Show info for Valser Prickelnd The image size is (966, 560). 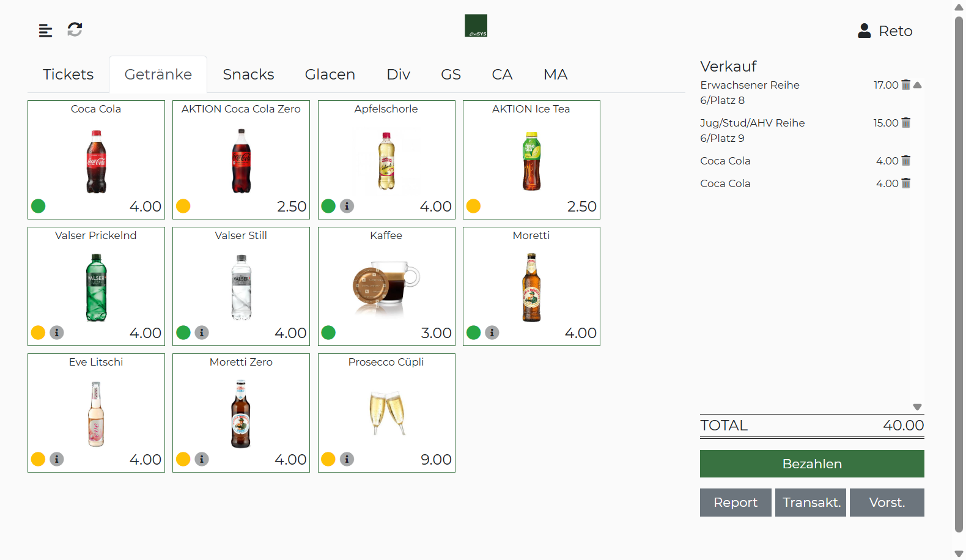pos(57,333)
